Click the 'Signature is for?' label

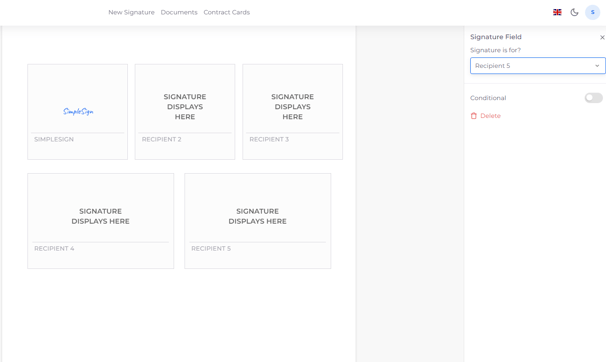[x=495, y=50]
